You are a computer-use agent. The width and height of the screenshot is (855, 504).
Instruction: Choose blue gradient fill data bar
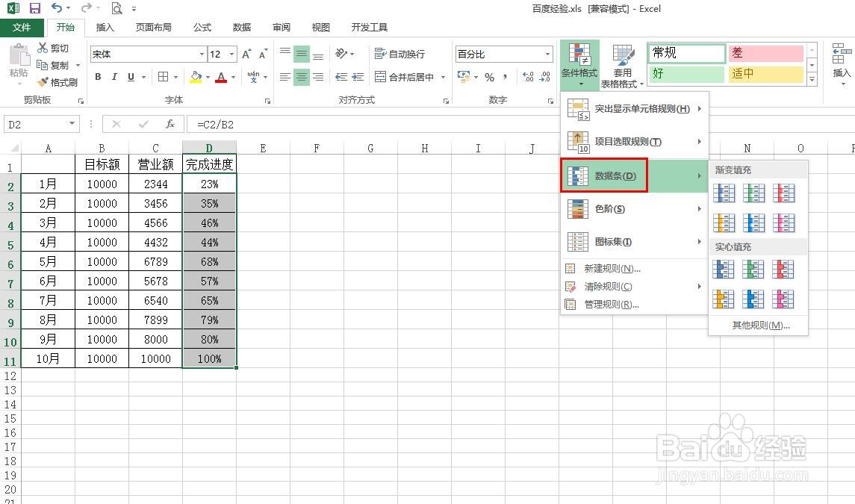pos(724,193)
